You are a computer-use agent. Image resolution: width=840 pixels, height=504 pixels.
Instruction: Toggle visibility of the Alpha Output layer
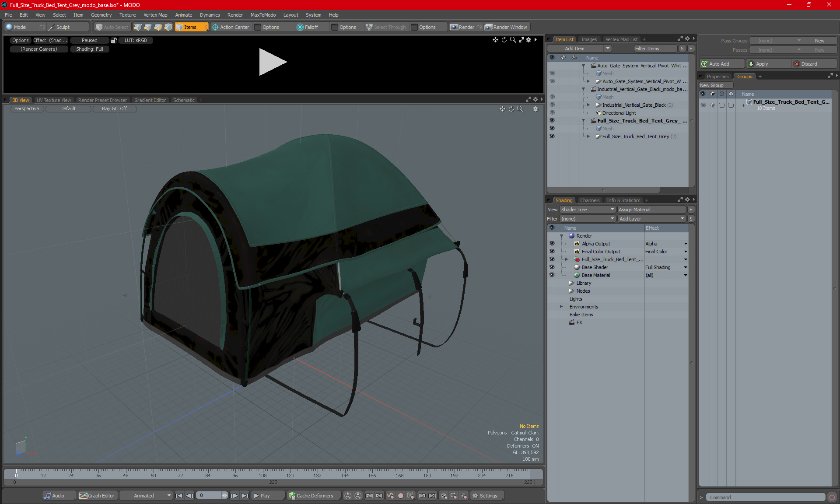click(552, 244)
